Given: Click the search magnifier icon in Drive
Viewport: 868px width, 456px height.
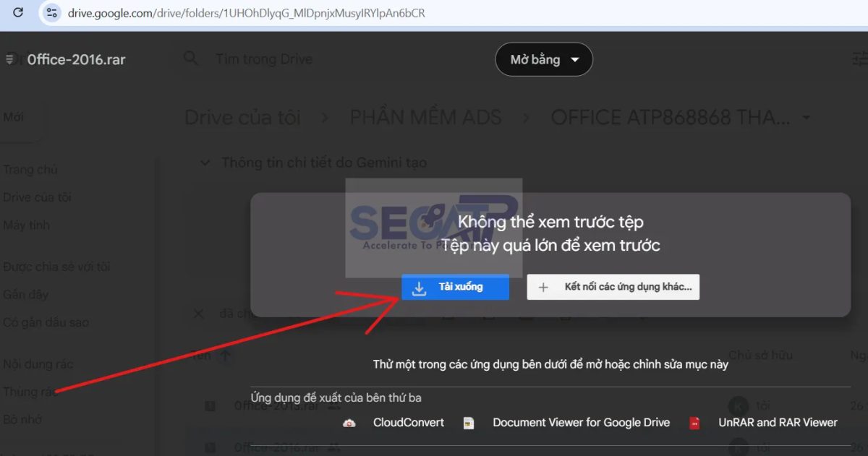Looking at the screenshot, I should [x=191, y=59].
